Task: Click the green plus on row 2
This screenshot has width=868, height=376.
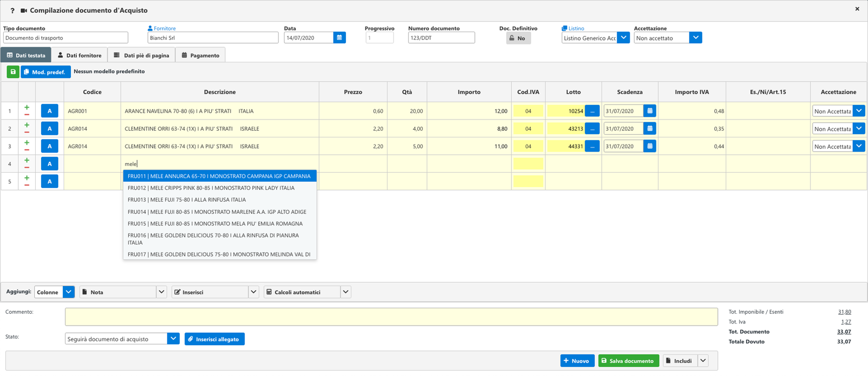Action: click(27, 125)
